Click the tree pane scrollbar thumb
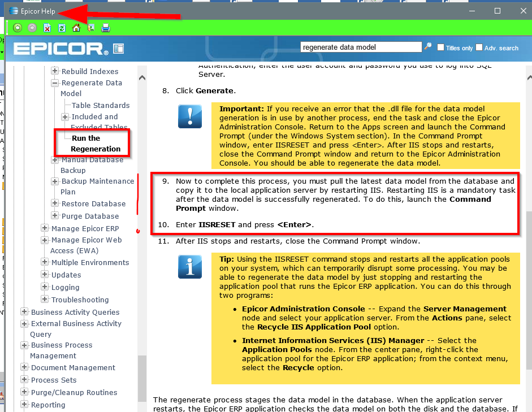The height and width of the screenshot is (412, 532). (142, 378)
